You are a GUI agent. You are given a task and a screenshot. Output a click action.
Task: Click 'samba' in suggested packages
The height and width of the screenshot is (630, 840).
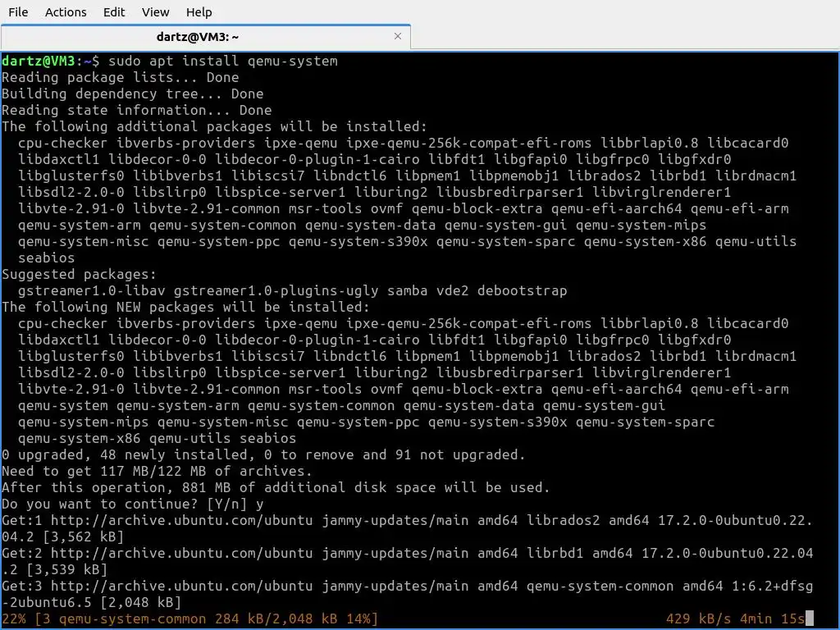coord(407,291)
